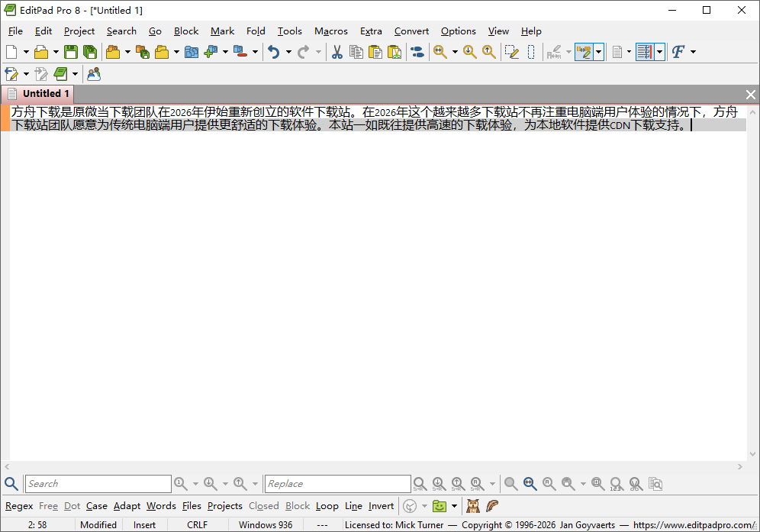This screenshot has height=532, width=760.
Task: Click the vertical scrollbar down arrow
Action: pyautogui.click(x=752, y=454)
